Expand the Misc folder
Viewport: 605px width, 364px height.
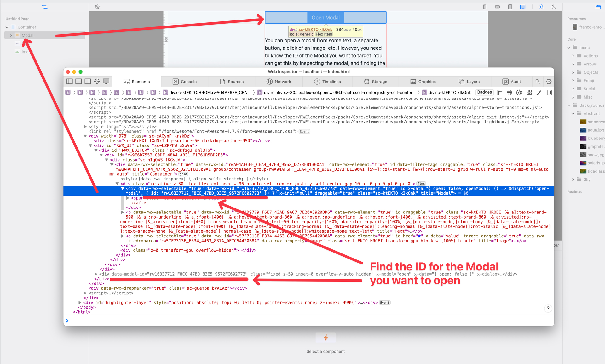point(573,97)
